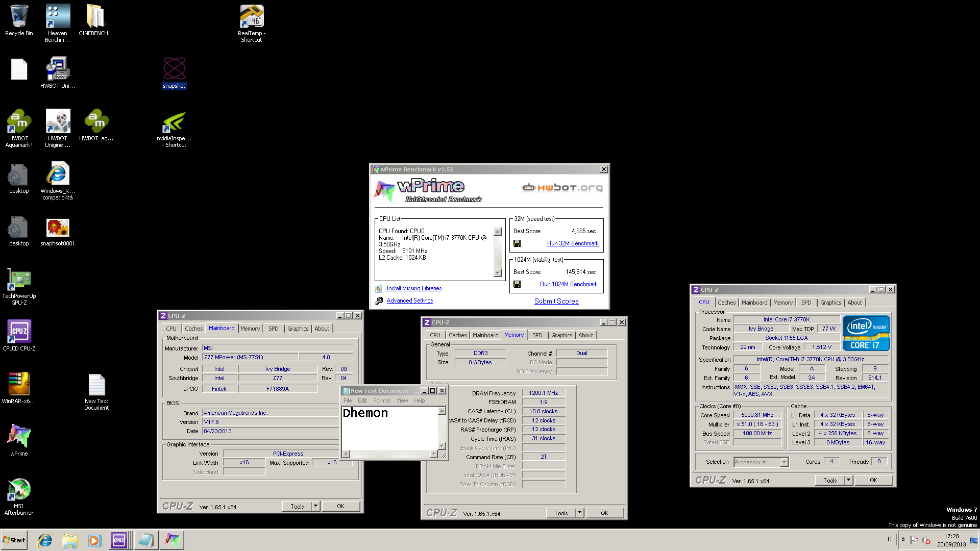Open Tools dropdown arrow in CPU-Z Memory window
The width and height of the screenshot is (980, 551).
579,513
